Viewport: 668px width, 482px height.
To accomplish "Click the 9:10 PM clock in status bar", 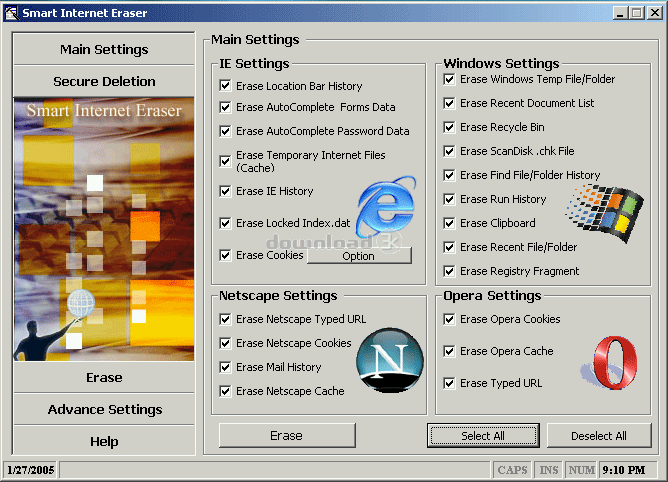I will (630, 470).
